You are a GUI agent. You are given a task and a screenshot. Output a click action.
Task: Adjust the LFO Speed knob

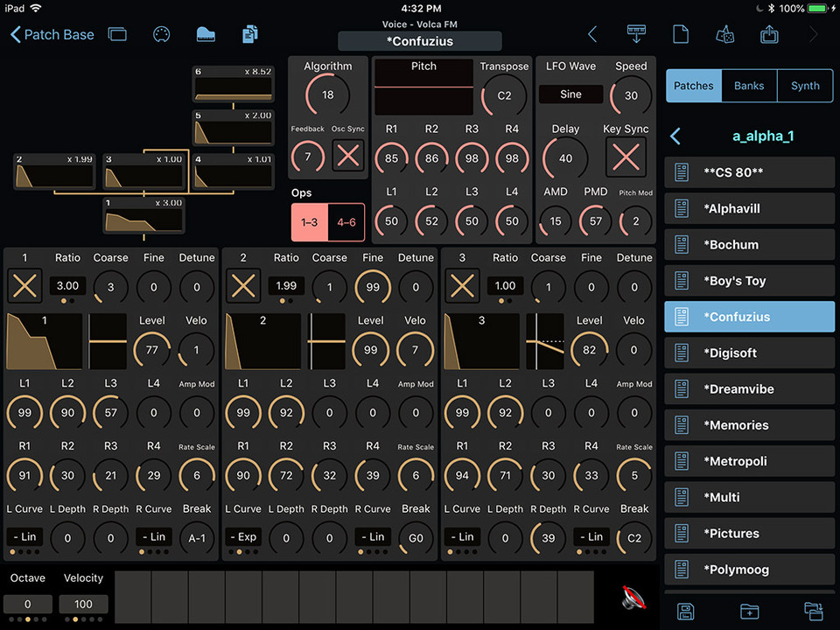tap(631, 96)
